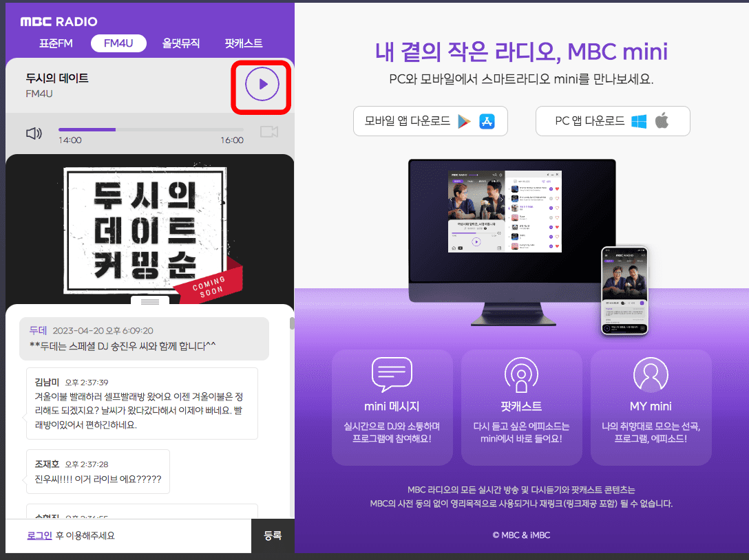Click the Windows download icon

coord(639,121)
